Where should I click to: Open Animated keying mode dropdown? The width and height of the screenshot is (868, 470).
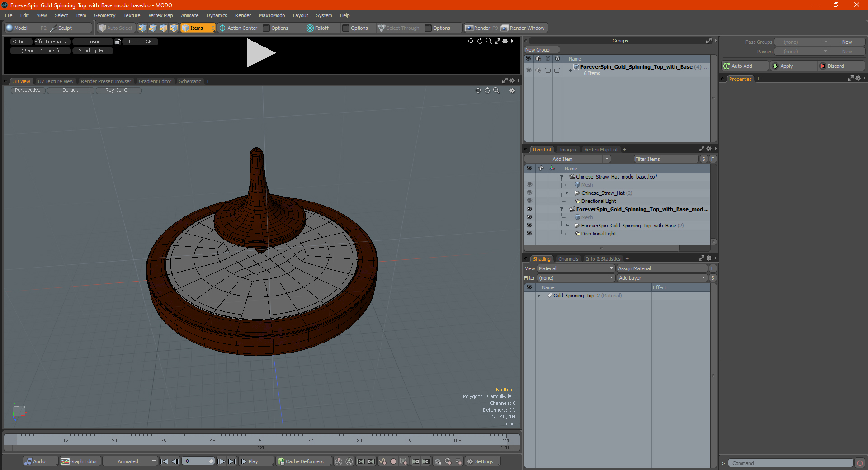tap(130, 461)
